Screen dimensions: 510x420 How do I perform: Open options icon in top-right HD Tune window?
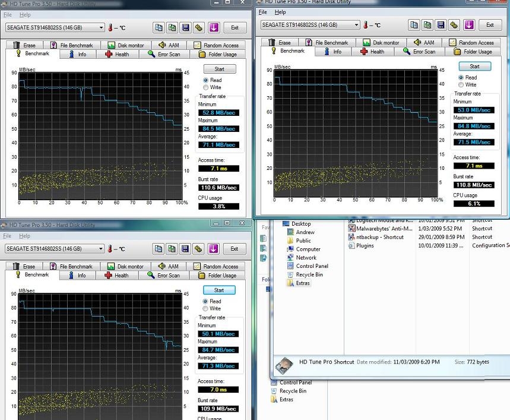454,25
